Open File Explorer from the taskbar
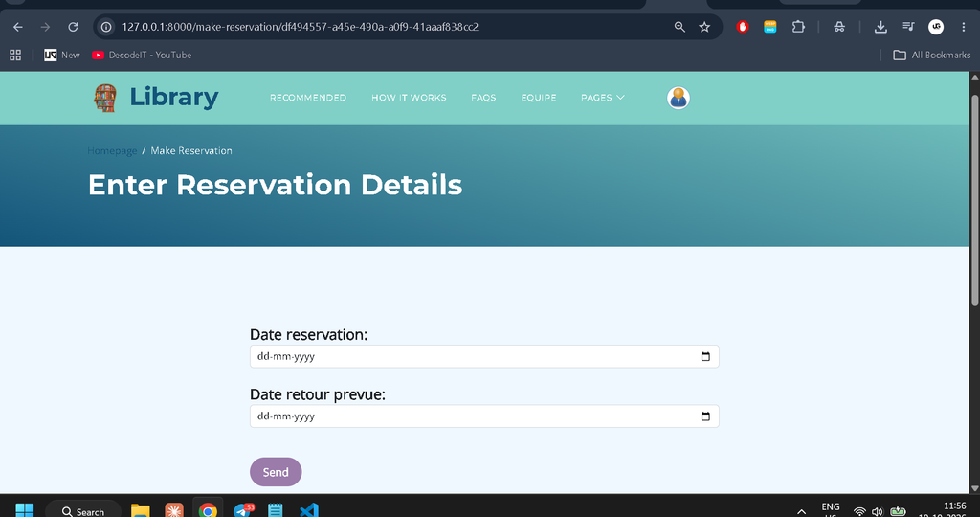 pos(141,510)
